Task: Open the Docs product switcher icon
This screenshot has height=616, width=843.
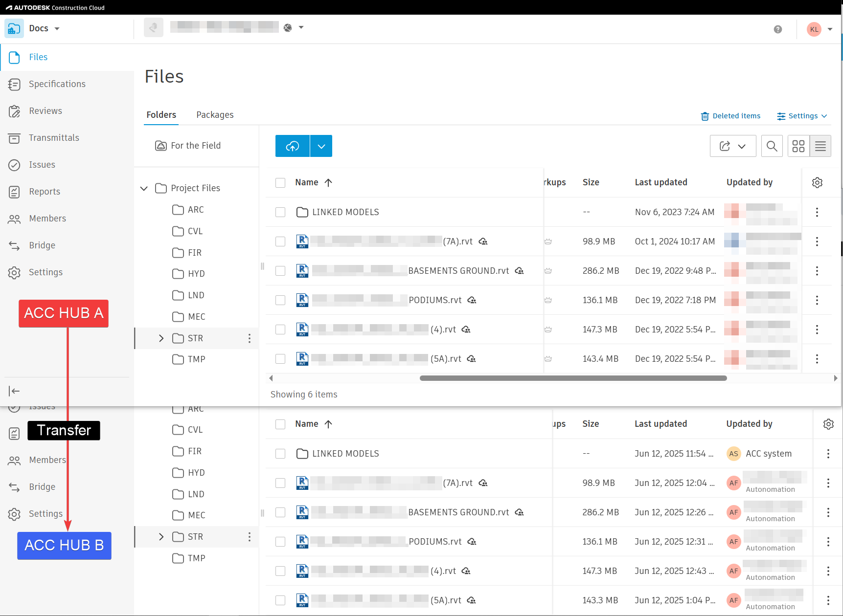Action: [14, 28]
